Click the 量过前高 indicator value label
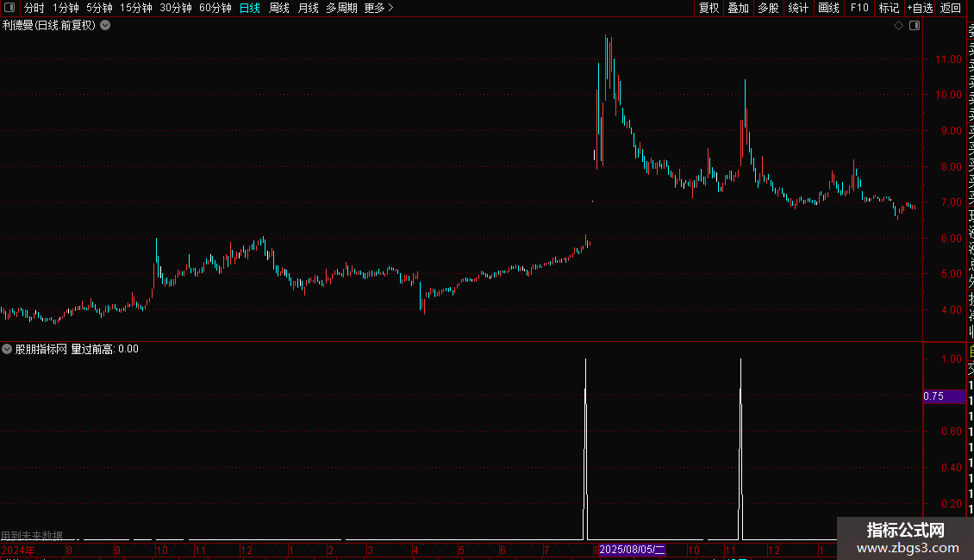974x560 pixels. coord(105,349)
